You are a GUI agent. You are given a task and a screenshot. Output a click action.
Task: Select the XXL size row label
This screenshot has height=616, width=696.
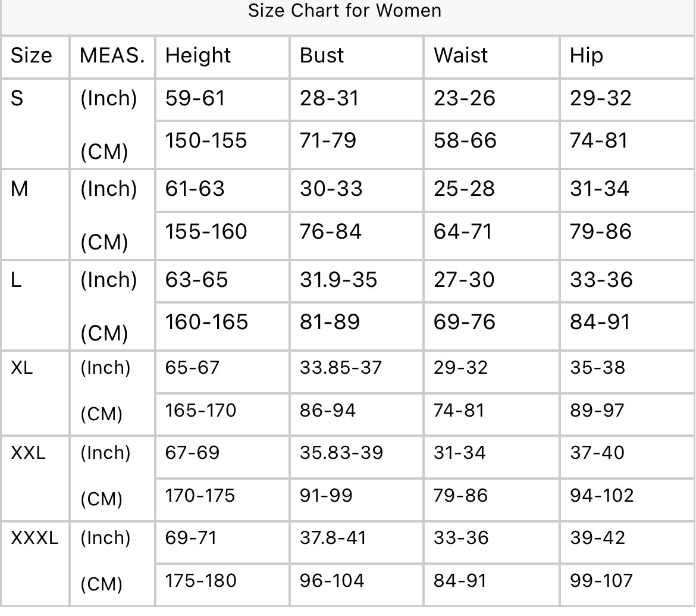click(x=29, y=453)
